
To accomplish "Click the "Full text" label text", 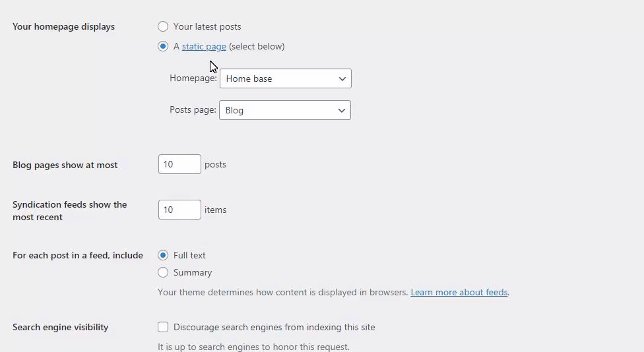I will [x=189, y=255].
